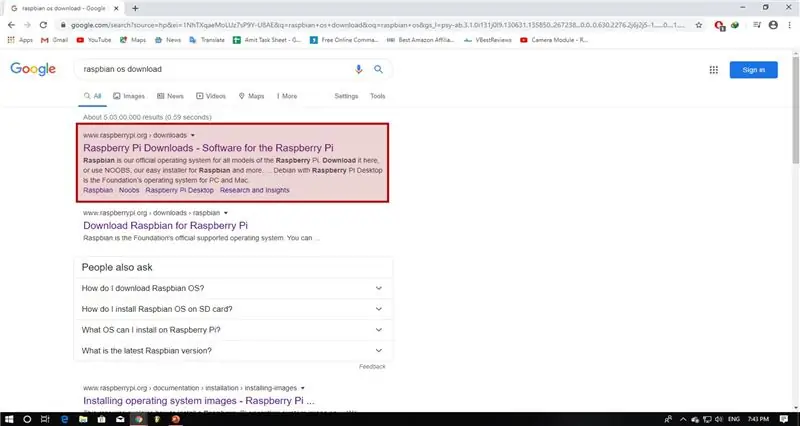Open Installing operating system images result
The width and height of the screenshot is (800, 426).
pyautogui.click(x=198, y=400)
